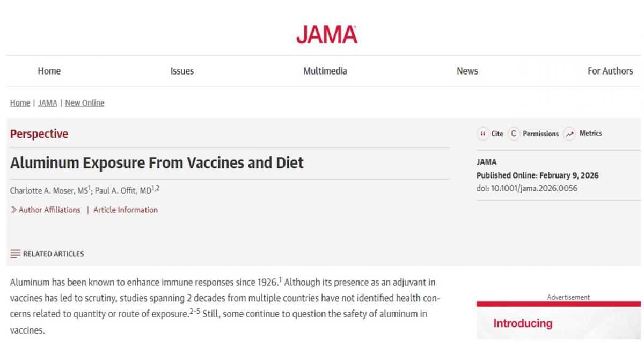Click the Home breadcrumb link
The height and width of the screenshot is (362, 644).
20,103
